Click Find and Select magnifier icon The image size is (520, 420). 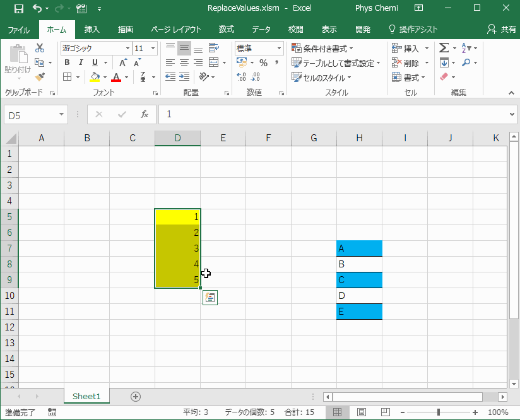pos(466,62)
